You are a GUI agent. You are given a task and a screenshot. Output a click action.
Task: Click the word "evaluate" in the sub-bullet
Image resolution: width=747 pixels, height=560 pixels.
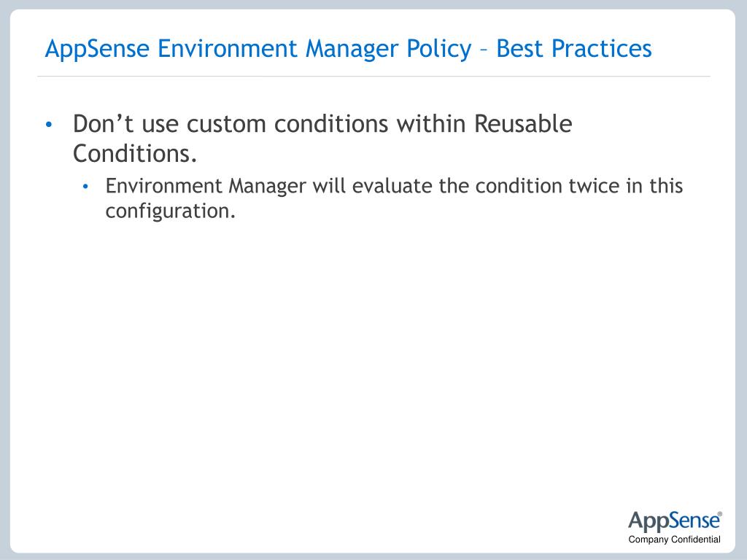click(392, 186)
